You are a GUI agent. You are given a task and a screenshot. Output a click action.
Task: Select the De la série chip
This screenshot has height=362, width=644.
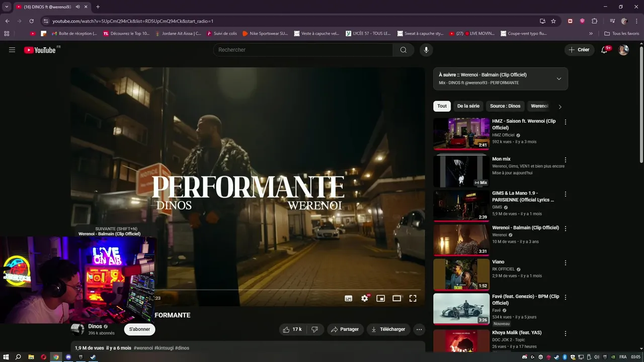pyautogui.click(x=468, y=106)
